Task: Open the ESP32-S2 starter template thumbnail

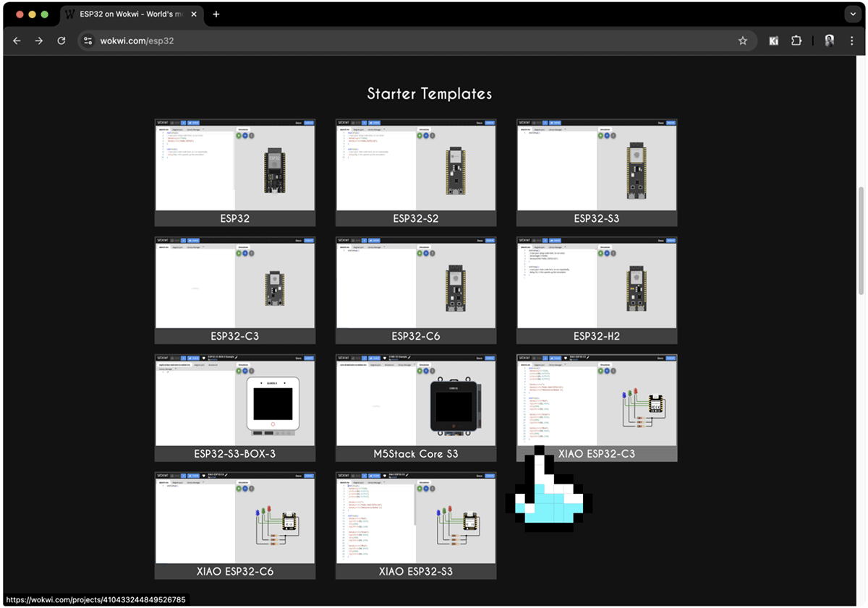Action: coord(416,165)
